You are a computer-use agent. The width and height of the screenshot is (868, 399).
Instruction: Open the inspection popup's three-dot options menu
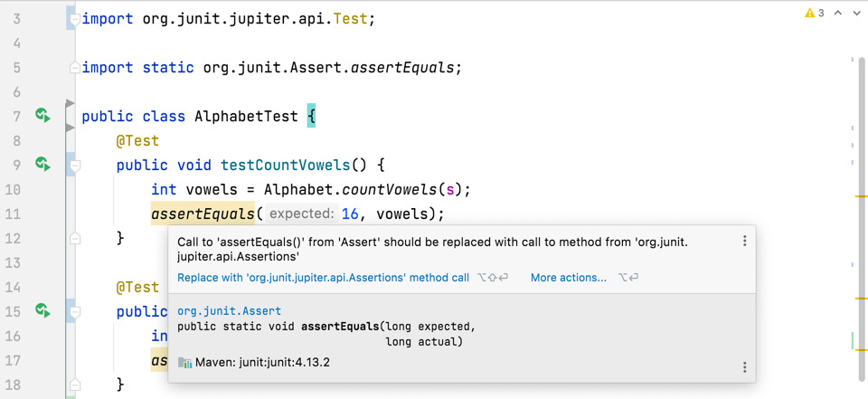744,242
